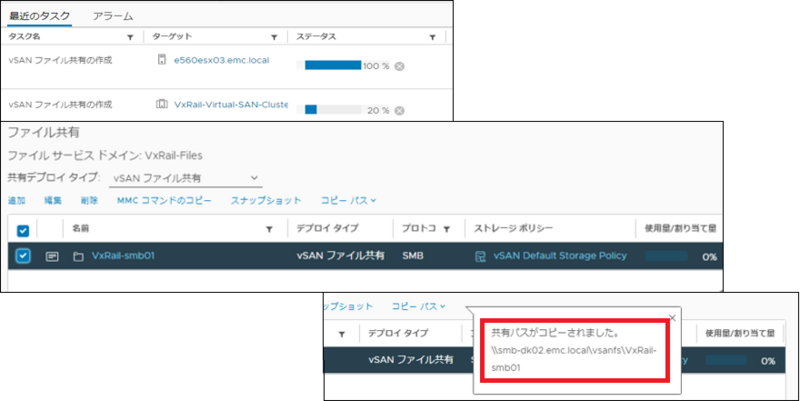Click the SMB protocol cell
The height and width of the screenshot is (401, 800).
[x=413, y=256]
